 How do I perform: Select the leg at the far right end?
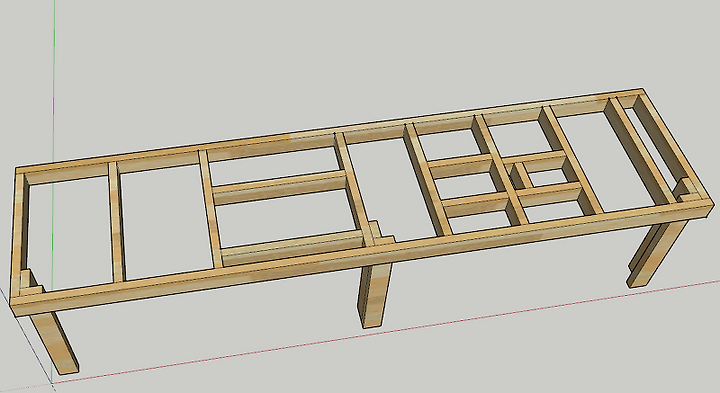tap(658, 255)
